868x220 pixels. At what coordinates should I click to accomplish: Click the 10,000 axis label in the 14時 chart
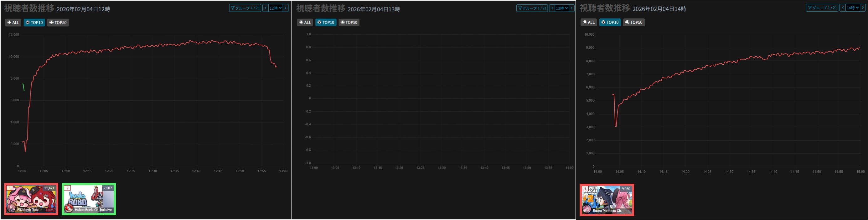[589, 35]
